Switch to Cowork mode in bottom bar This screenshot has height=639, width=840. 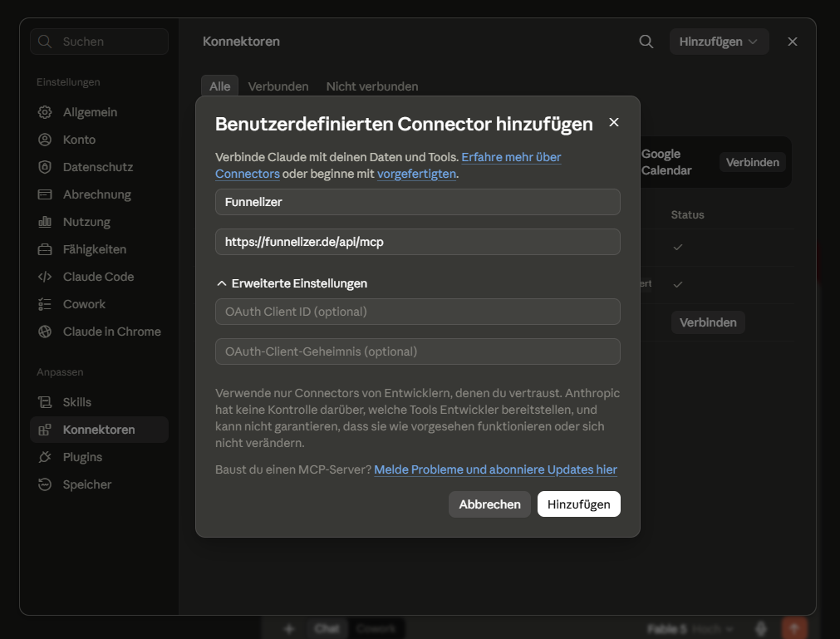coord(376,628)
